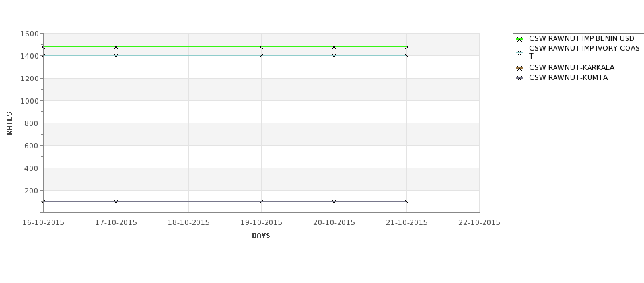The image size is (644, 283).
Task: Click the 1000 y-axis tick label
Action: coord(30,101)
